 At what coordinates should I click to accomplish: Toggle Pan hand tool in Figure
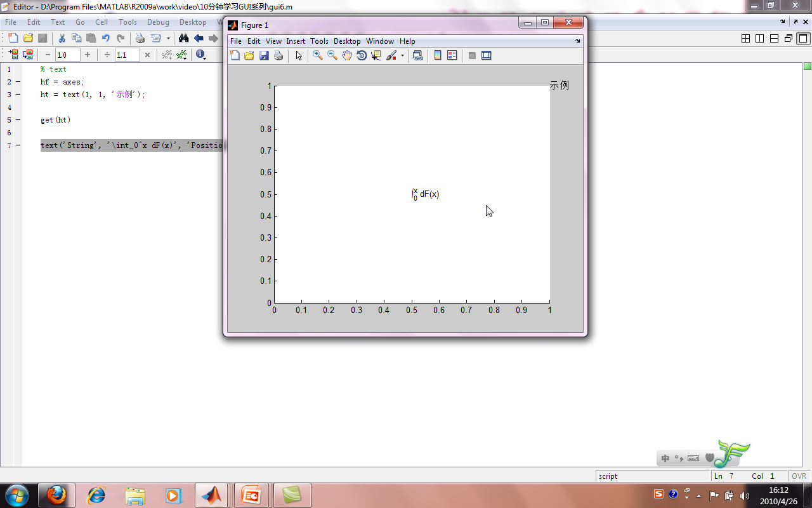(x=347, y=56)
